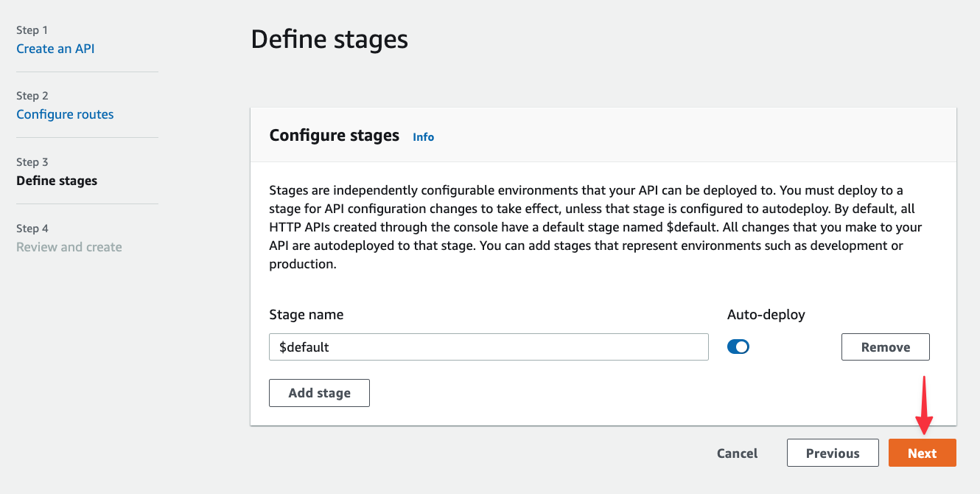The image size is (980, 494).
Task: Toggle the Auto-deploy switch off
Action: pos(738,347)
